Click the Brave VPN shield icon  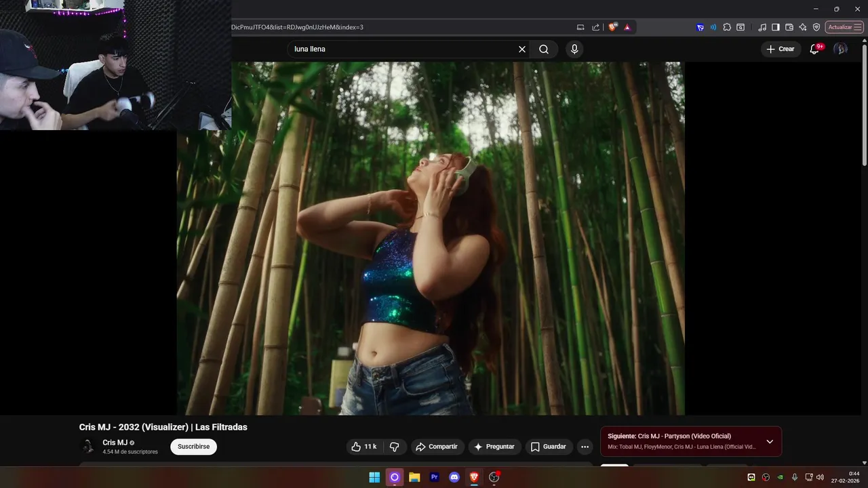pos(816,27)
